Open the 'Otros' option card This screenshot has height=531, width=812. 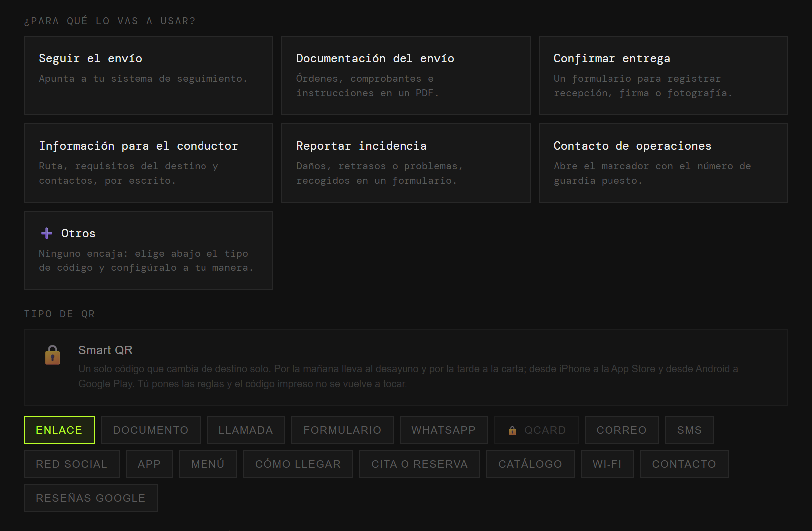tap(149, 250)
